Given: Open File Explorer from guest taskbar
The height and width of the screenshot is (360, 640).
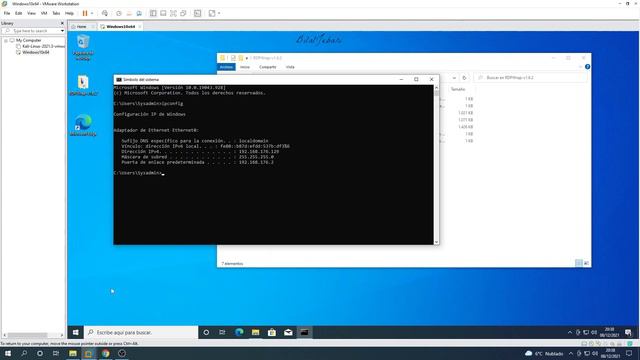Looking at the screenshot, I should coord(256,333).
